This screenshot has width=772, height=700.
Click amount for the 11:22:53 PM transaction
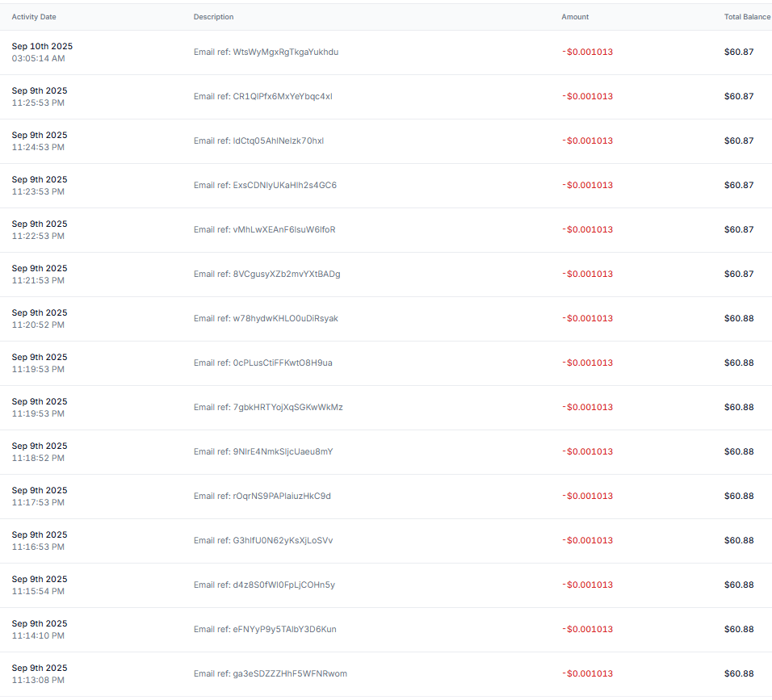pos(587,230)
